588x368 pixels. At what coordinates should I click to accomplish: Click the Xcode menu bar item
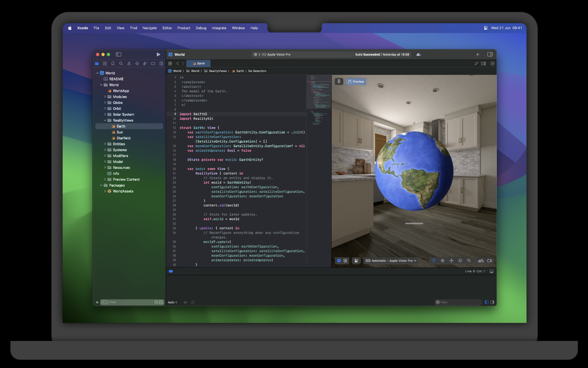pyautogui.click(x=83, y=28)
